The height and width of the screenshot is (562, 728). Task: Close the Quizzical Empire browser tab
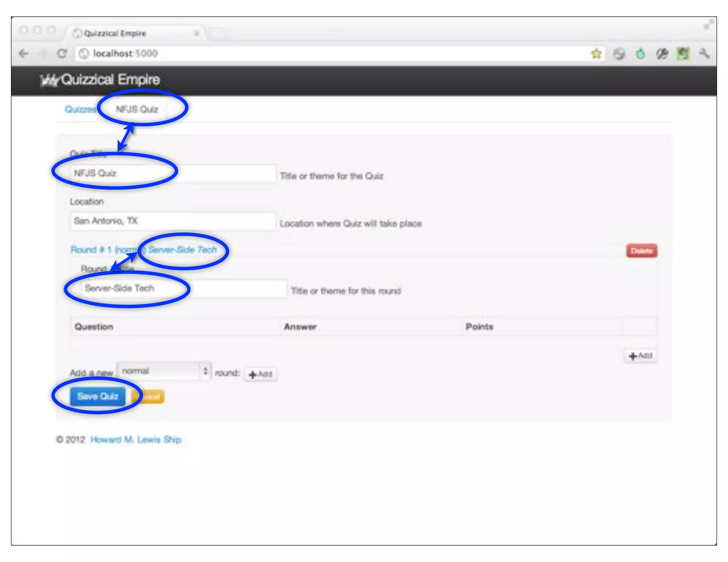click(x=196, y=33)
